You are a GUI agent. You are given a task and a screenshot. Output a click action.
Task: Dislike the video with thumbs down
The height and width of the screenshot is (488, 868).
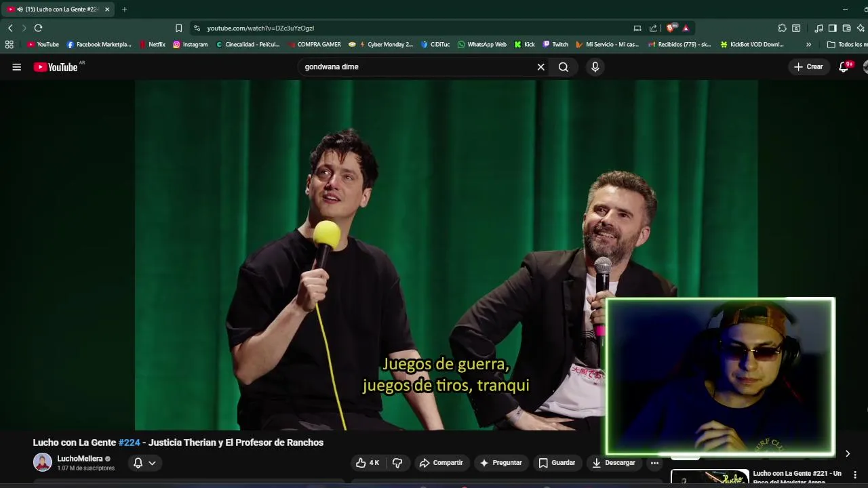point(397,463)
